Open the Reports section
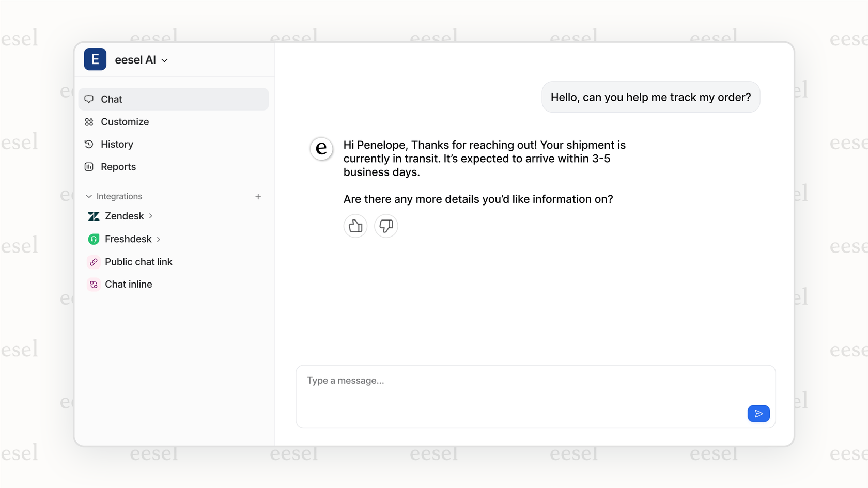This screenshot has height=488, width=868. (x=118, y=167)
